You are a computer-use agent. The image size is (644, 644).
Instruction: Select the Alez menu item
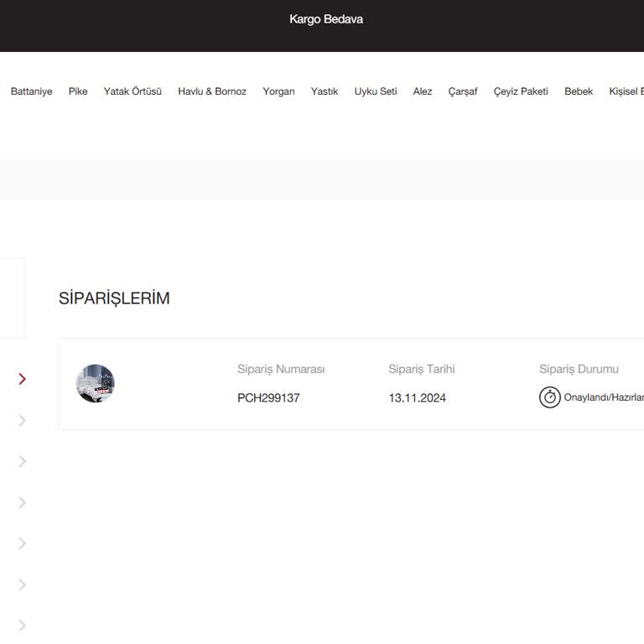(423, 91)
